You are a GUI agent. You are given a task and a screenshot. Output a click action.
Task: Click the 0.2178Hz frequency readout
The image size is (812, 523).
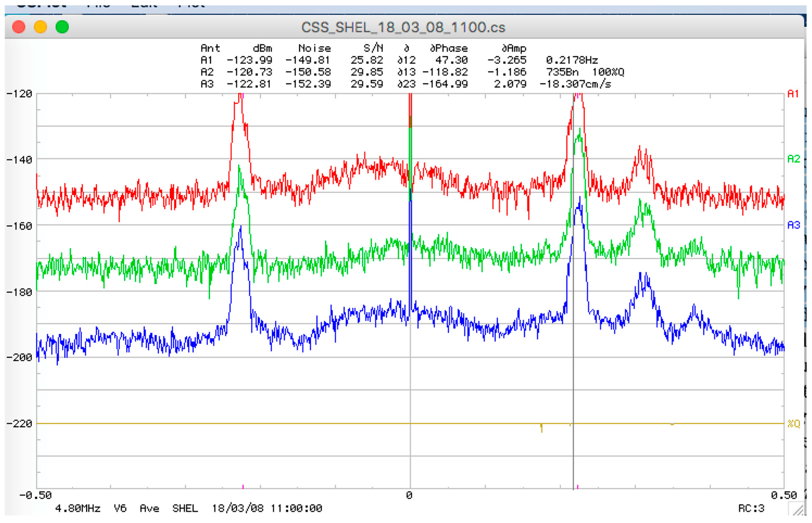click(572, 60)
